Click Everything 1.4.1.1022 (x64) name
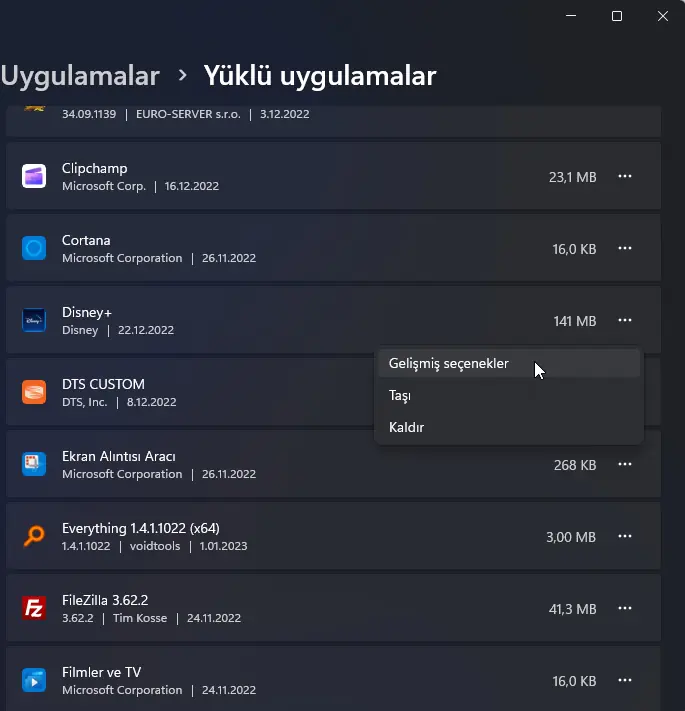This screenshot has height=711, width=685. 141,528
